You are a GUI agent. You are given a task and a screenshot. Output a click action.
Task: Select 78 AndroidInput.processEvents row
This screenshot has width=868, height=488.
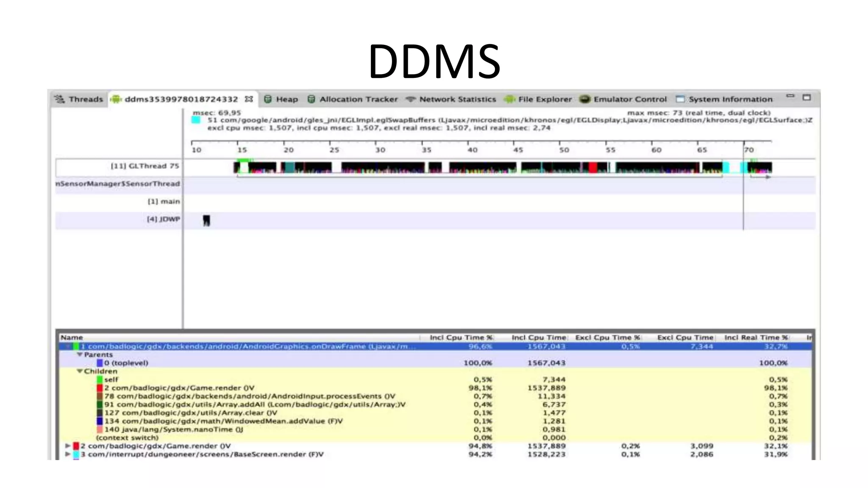435,396
